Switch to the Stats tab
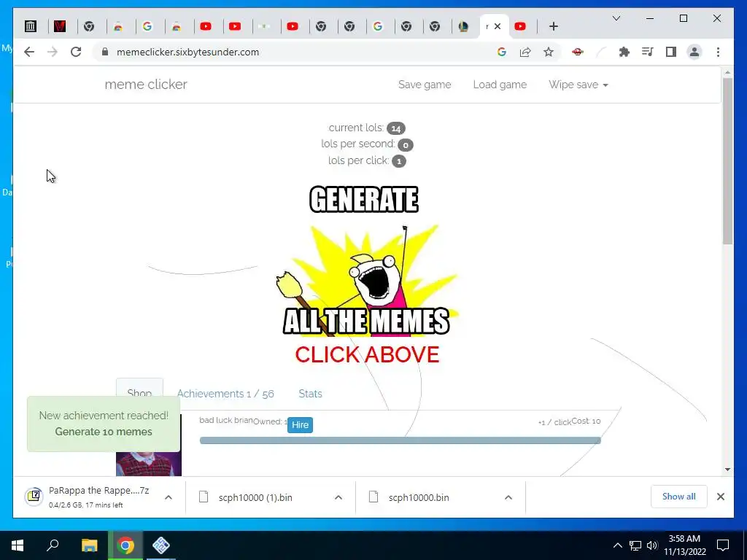747x560 pixels. (x=310, y=394)
